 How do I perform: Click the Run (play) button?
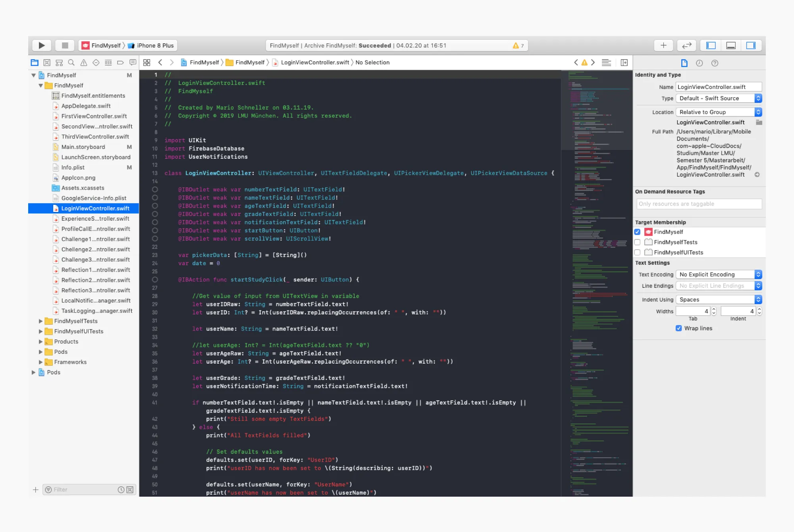point(41,45)
